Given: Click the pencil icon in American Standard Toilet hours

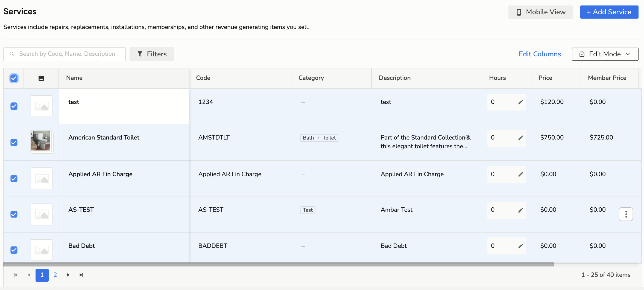Looking at the screenshot, I should (520, 138).
